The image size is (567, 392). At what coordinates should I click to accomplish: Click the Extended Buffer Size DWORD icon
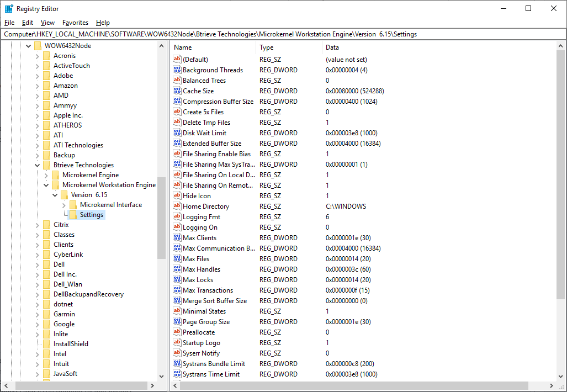coord(177,143)
